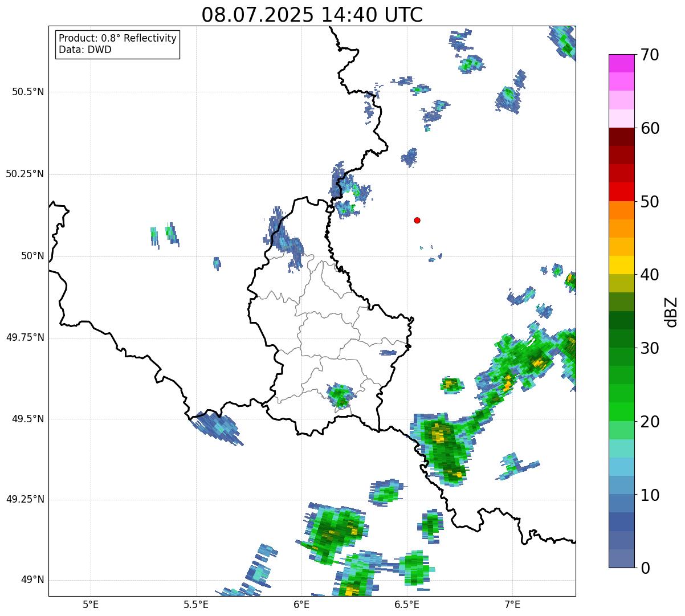Click the 40 colorbar tick label
The width and height of the screenshot is (685, 616).
coord(650,275)
